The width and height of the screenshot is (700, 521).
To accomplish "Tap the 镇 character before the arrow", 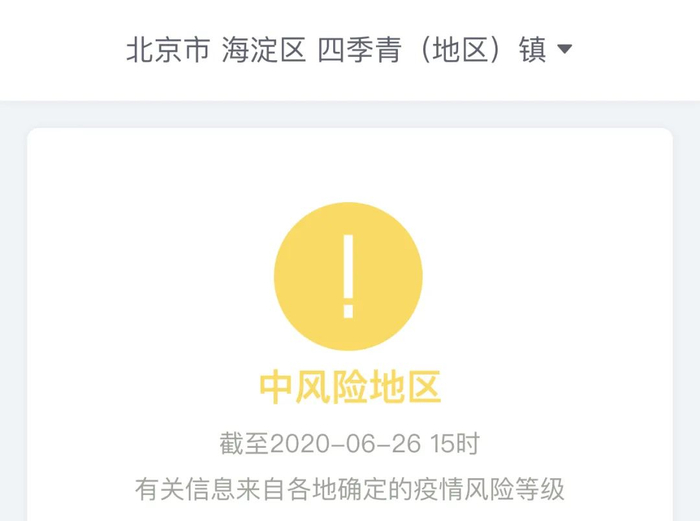I will 533,49.
